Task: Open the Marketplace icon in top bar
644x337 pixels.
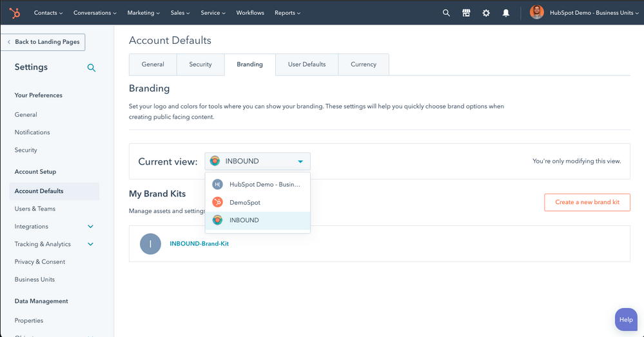Action: coord(466,13)
